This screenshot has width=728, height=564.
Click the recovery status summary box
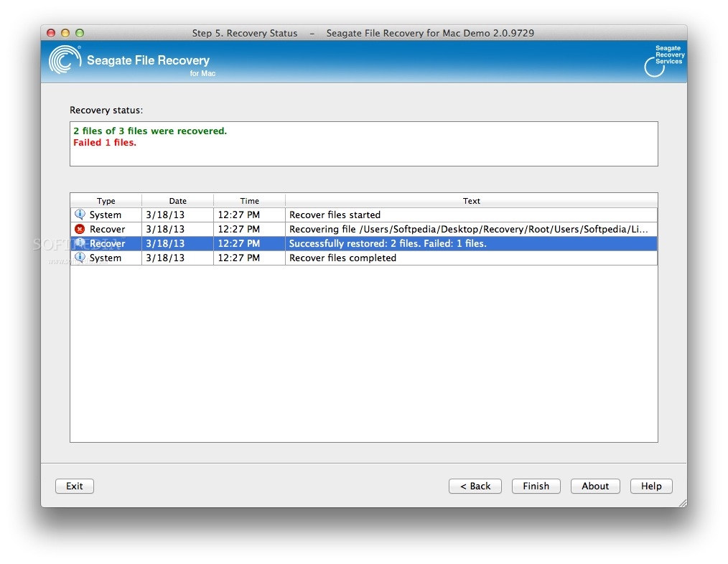(x=363, y=144)
